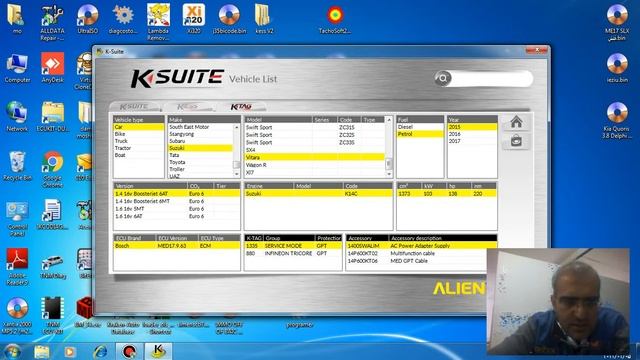Click the Version column header
640x360 pixels.
click(x=150, y=186)
